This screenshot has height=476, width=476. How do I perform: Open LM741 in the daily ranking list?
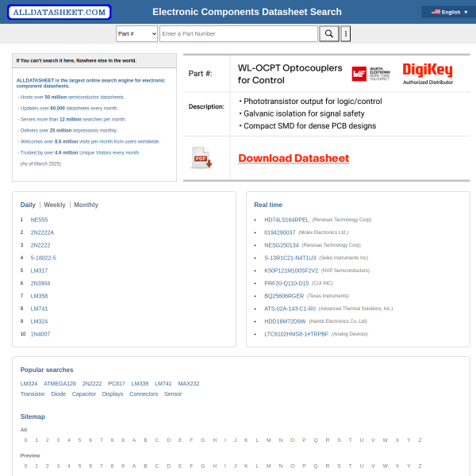point(39,309)
